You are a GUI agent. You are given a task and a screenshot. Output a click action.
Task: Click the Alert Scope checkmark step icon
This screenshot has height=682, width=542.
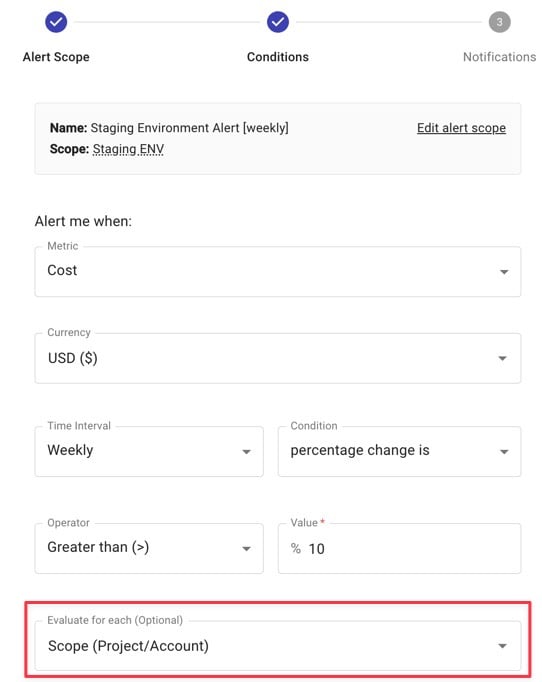pos(56,22)
